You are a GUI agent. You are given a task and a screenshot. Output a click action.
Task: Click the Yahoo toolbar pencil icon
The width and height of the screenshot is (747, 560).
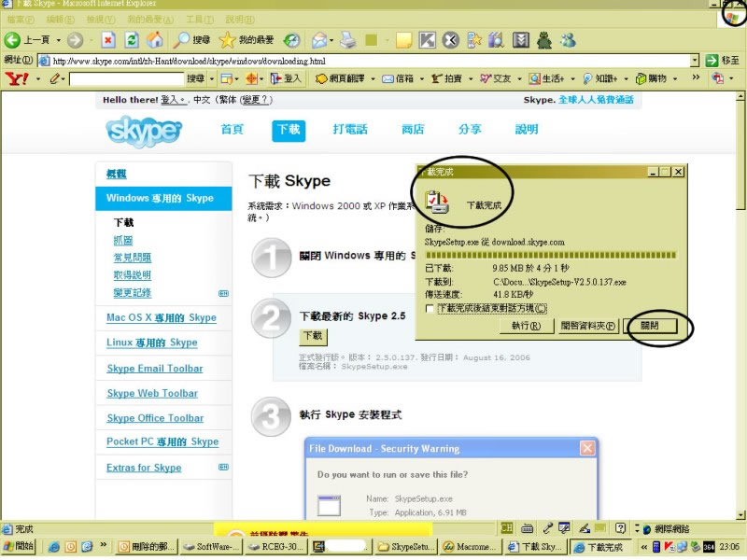pyautogui.click(x=54, y=78)
